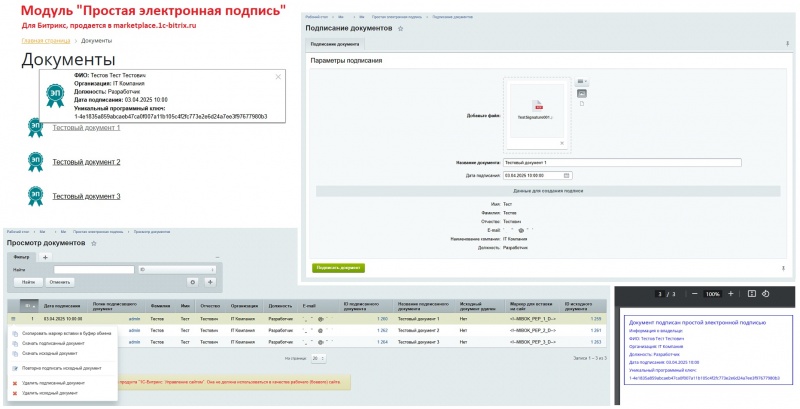Add a new filter tab
The width and height of the screenshot is (800, 409).
point(45,258)
